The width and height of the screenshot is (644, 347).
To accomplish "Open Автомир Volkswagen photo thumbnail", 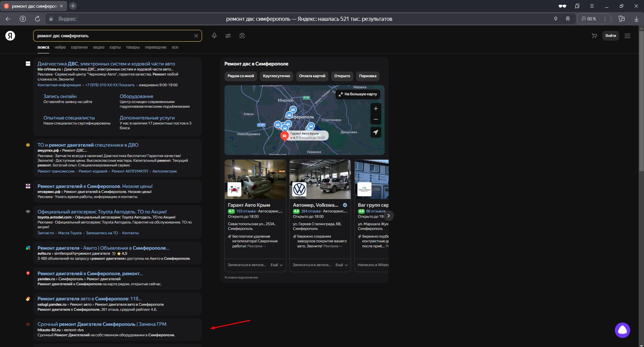I will click(320, 179).
